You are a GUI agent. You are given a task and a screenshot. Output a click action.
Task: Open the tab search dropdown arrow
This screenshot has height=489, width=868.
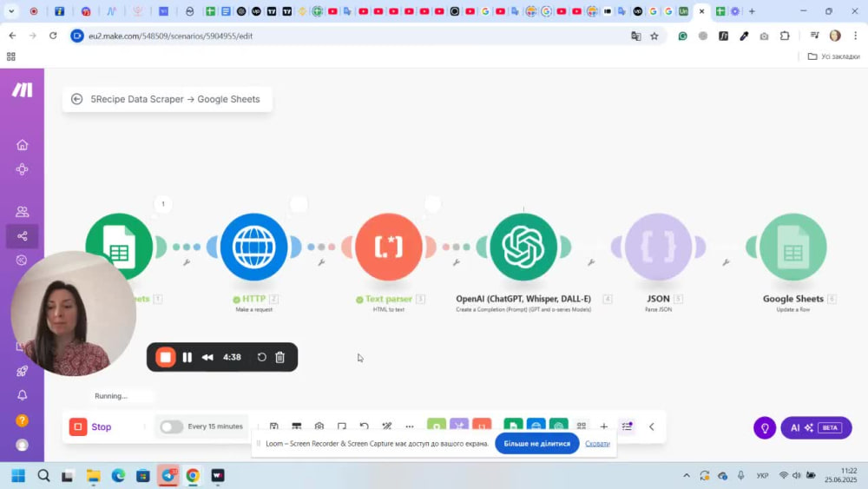[11, 11]
